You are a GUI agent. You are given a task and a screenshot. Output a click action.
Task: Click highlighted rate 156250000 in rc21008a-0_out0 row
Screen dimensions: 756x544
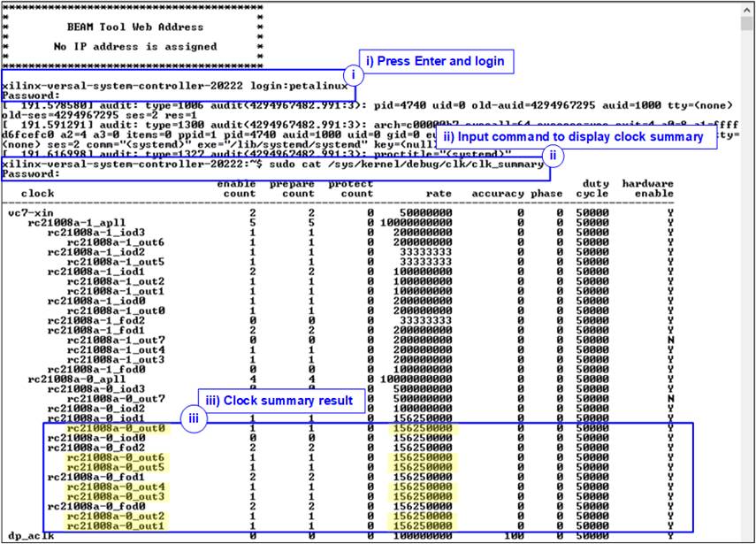click(423, 428)
